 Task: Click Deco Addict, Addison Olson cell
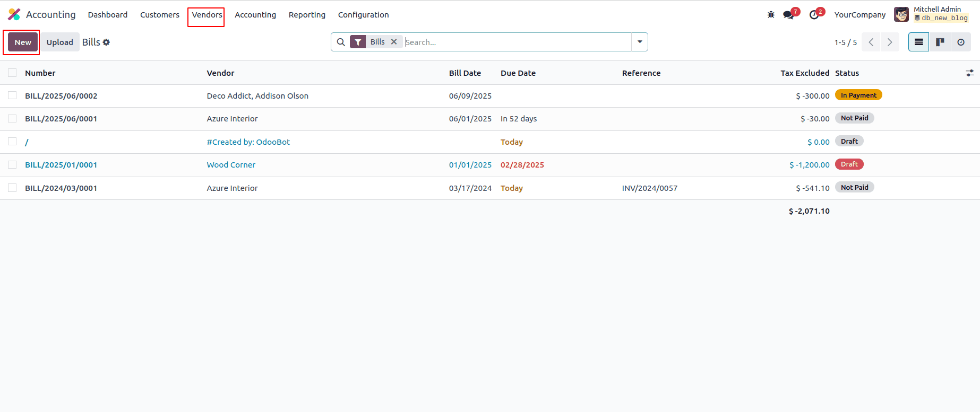[x=257, y=96]
